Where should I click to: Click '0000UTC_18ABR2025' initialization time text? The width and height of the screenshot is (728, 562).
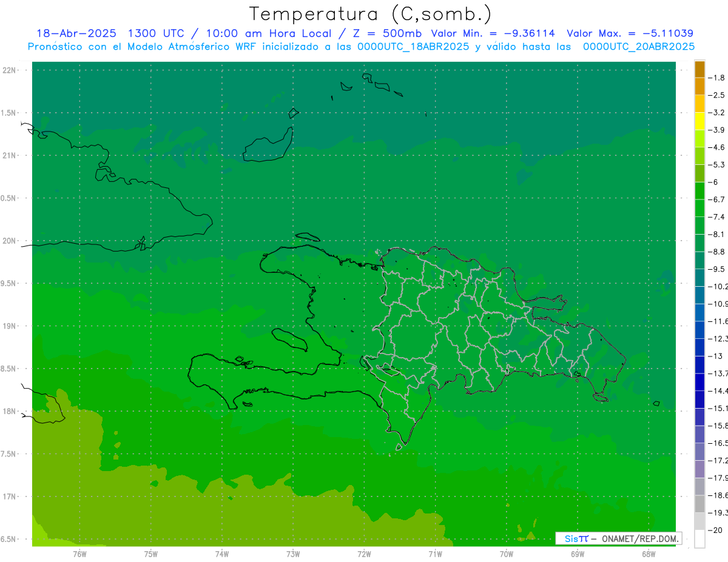(414, 46)
